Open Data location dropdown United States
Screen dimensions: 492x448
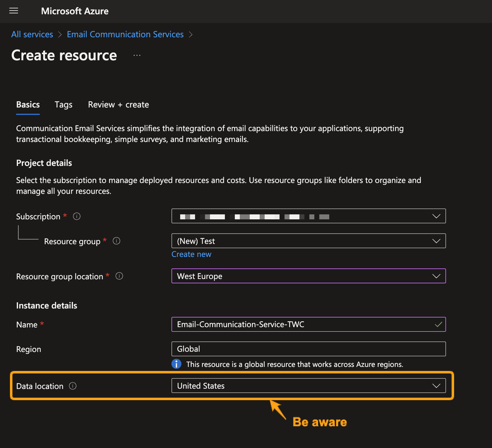click(x=308, y=386)
